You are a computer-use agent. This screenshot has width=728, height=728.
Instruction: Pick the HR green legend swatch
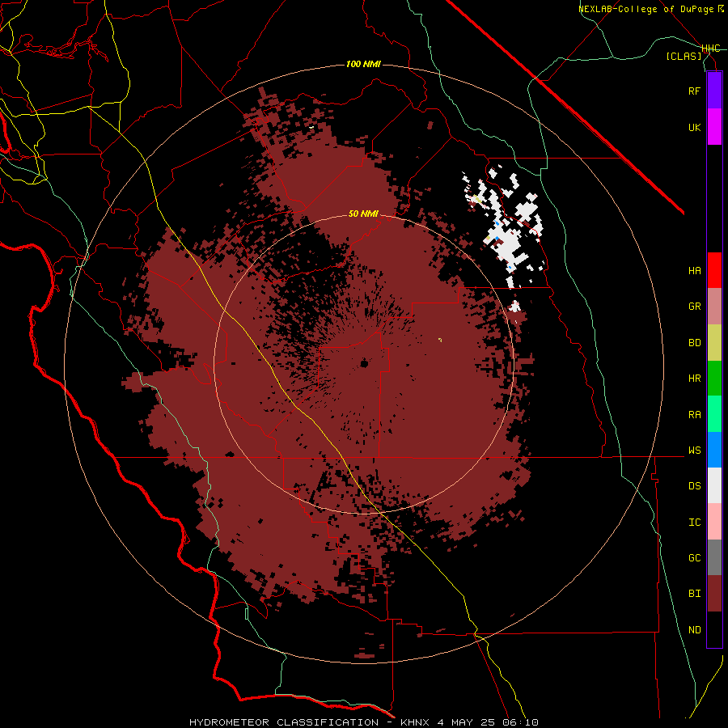click(714, 379)
